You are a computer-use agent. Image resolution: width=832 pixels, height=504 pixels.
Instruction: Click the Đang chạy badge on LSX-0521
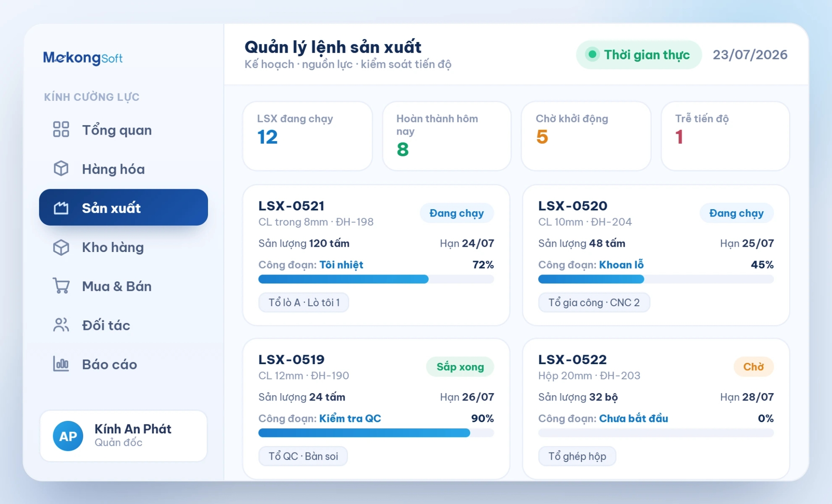[x=457, y=213]
